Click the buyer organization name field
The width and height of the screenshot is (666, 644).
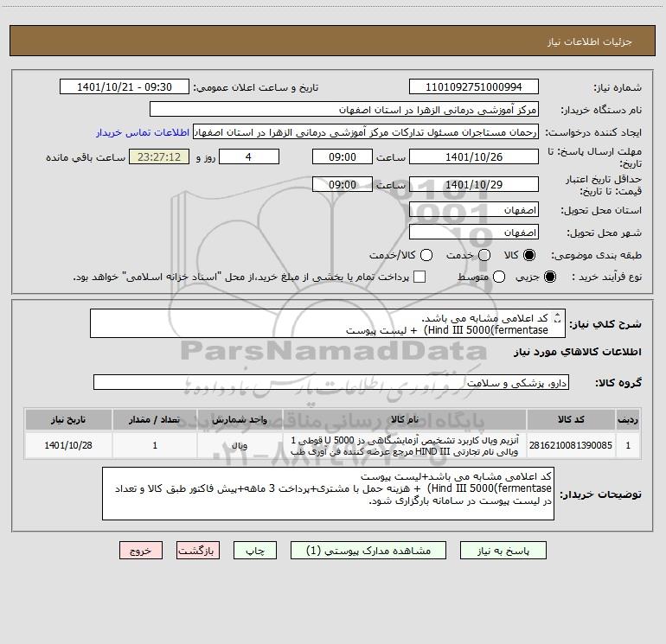coord(344,110)
